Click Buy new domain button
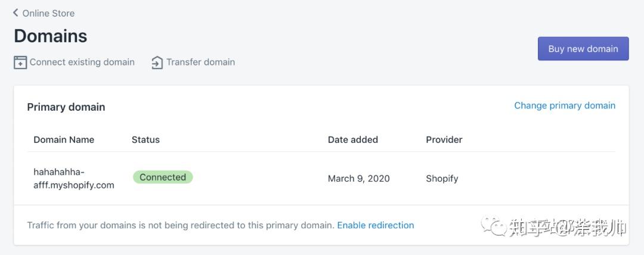This screenshot has height=255, width=644. click(583, 48)
